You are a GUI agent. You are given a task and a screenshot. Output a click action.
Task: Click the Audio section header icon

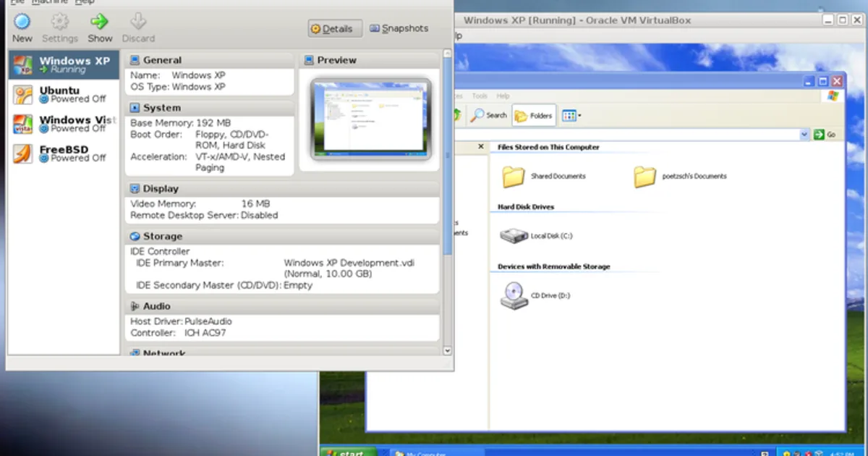(135, 307)
